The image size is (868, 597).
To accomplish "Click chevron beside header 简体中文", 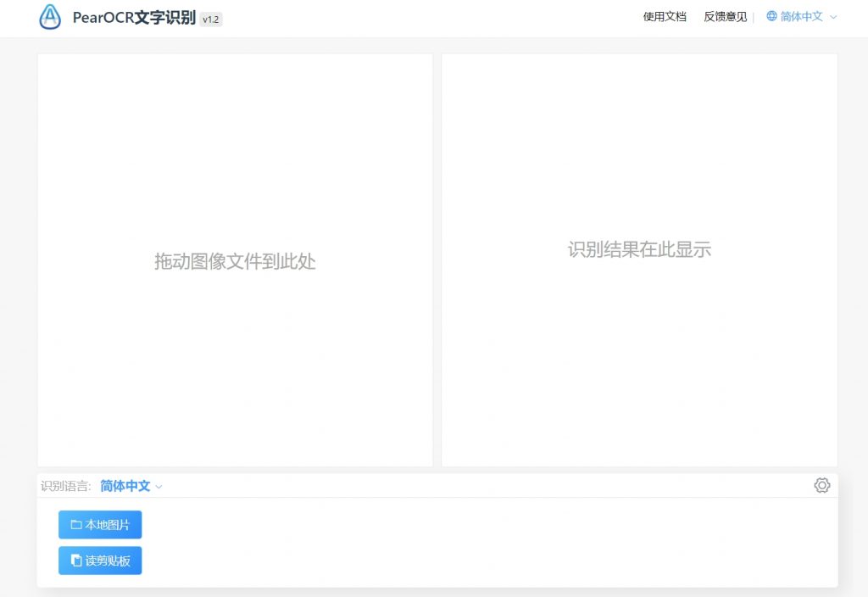I will 833,17.
